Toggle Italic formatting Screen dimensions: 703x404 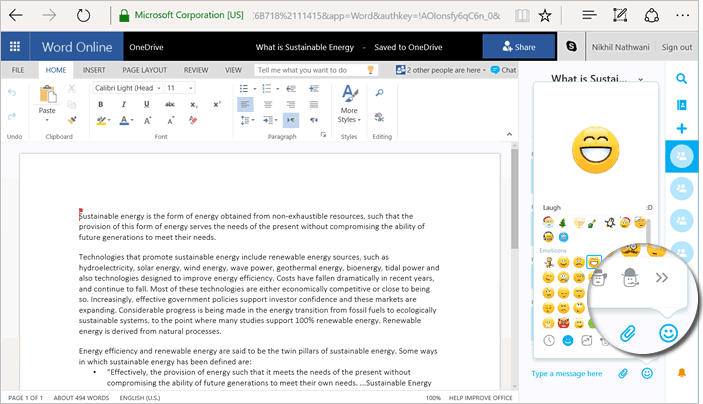[x=124, y=104]
